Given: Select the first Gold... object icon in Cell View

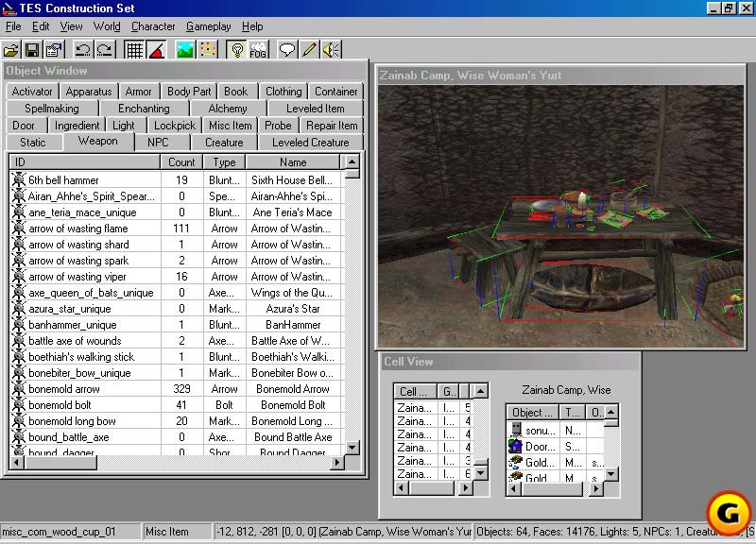Looking at the screenshot, I should pos(516,462).
